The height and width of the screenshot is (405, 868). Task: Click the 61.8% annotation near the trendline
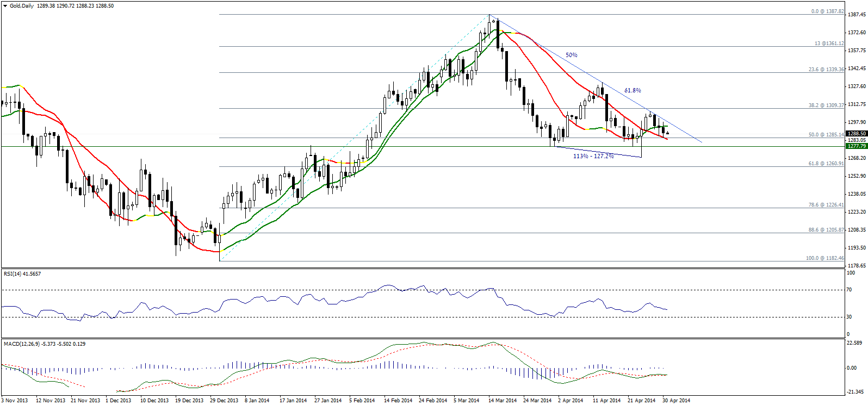pos(633,90)
